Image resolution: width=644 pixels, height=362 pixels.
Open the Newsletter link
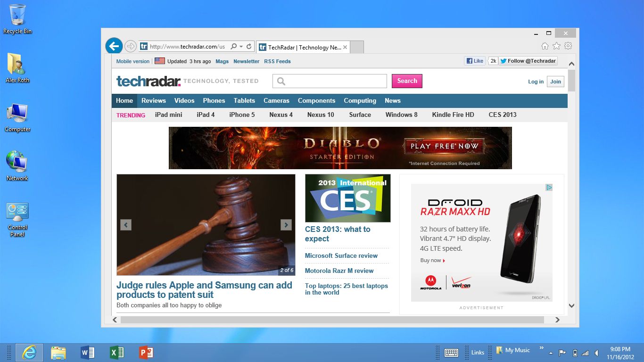(x=246, y=61)
